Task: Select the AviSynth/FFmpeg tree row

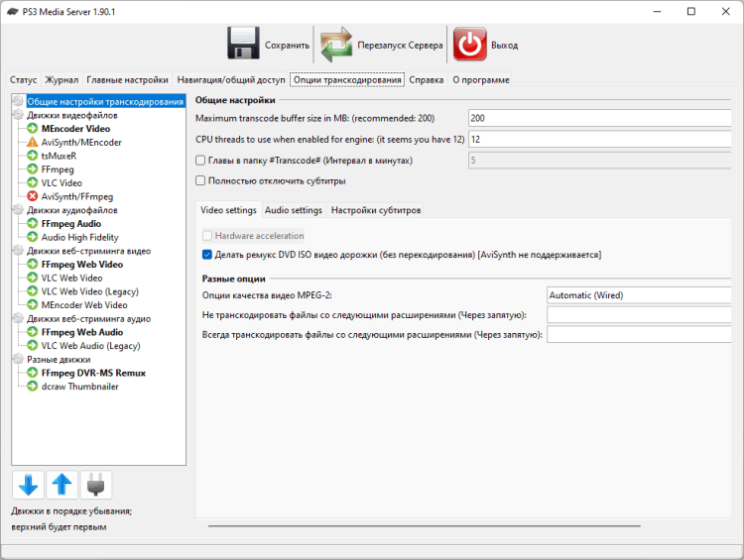Action: pyautogui.click(x=77, y=196)
